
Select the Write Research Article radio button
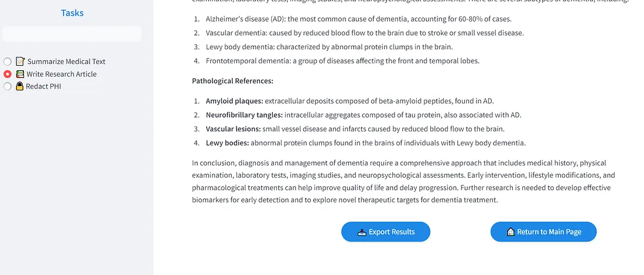click(8, 74)
